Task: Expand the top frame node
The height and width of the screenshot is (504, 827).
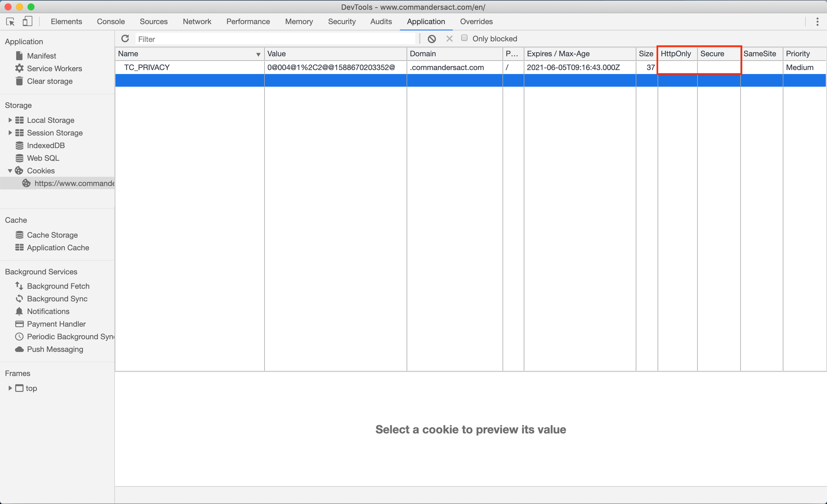Action: [x=10, y=388]
